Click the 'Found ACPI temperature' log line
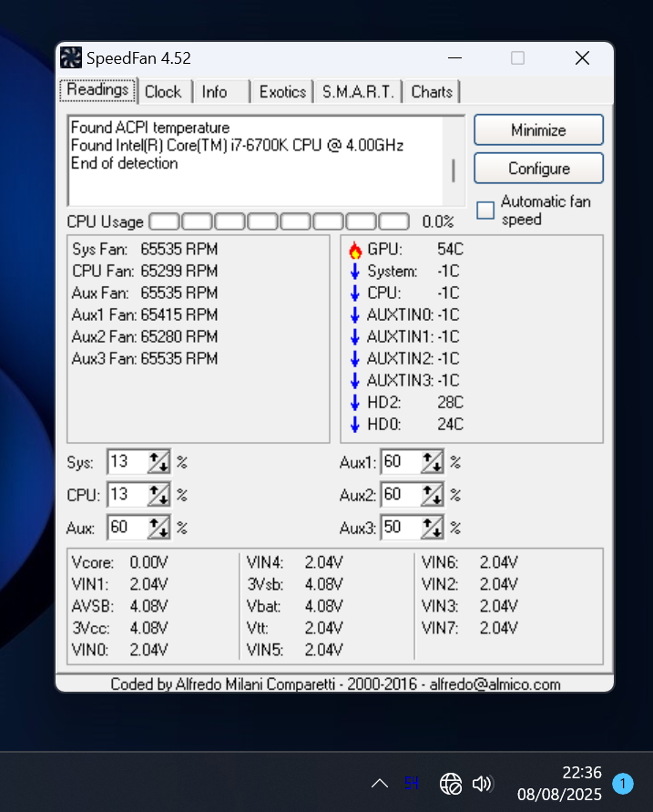This screenshot has height=812, width=653. point(150,128)
